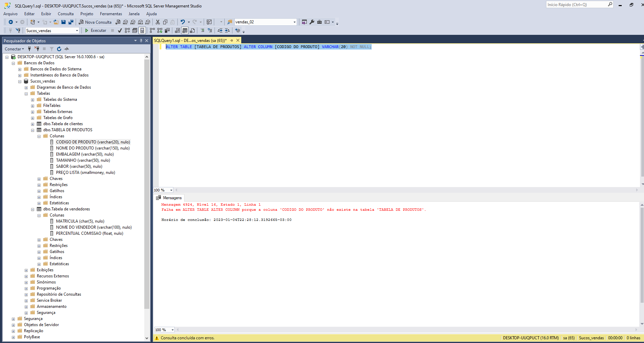
Task: Switch to the Mensagens results tab
Action: (169, 198)
